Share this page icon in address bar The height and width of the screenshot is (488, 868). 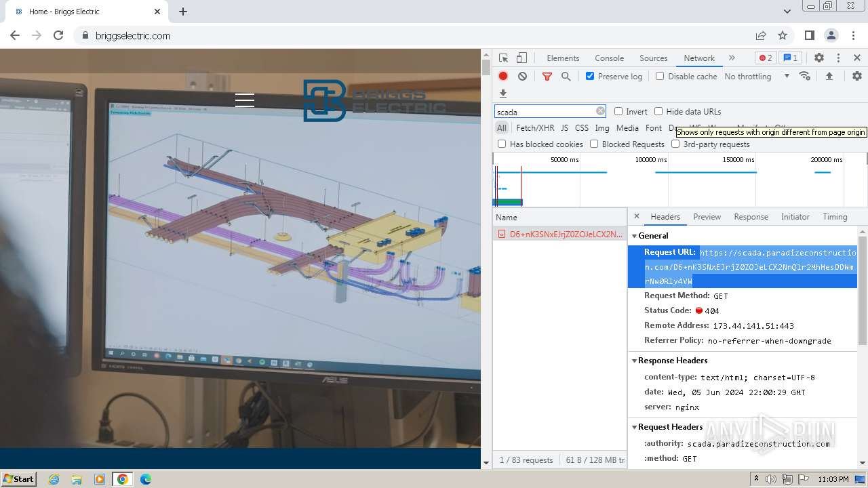click(x=761, y=35)
